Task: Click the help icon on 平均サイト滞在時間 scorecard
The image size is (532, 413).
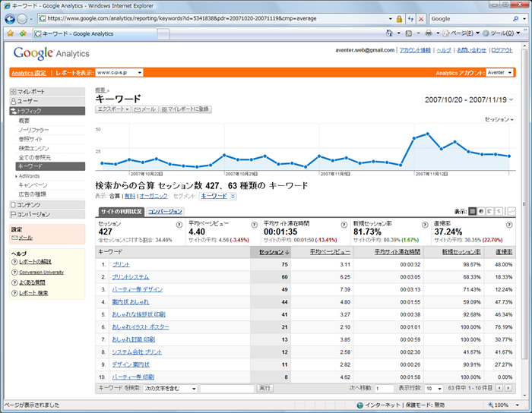Action: click(x=344, y=225)
